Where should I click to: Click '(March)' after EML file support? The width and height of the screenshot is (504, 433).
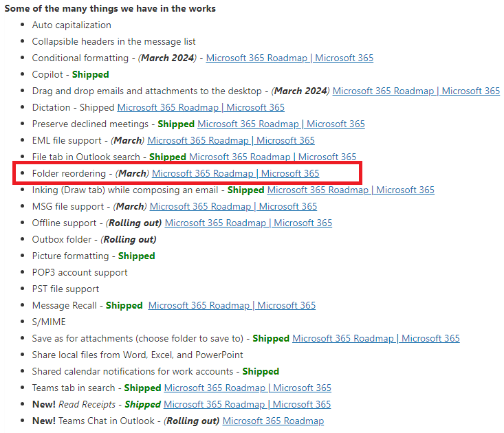click(x=128, y=140)
